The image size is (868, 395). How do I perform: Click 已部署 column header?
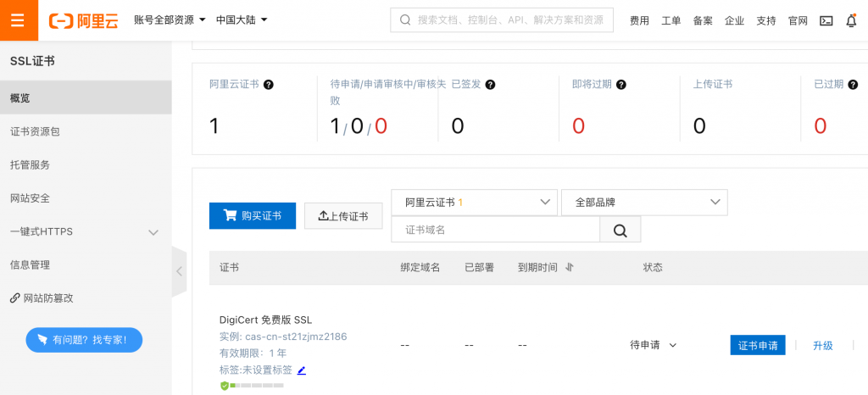(x=480, y=268)
